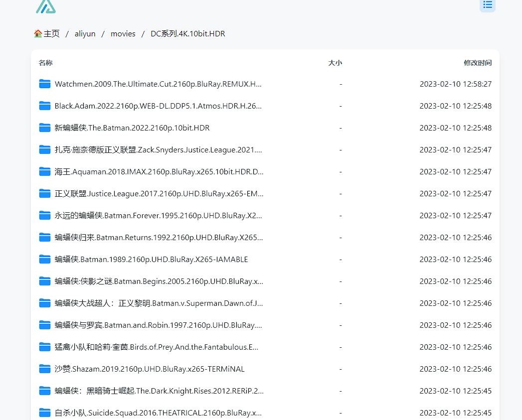Viewport: 522px width, 420px height.
Task: Navigate to aliyun breadcrumb
Action: [x=85, y=33]
